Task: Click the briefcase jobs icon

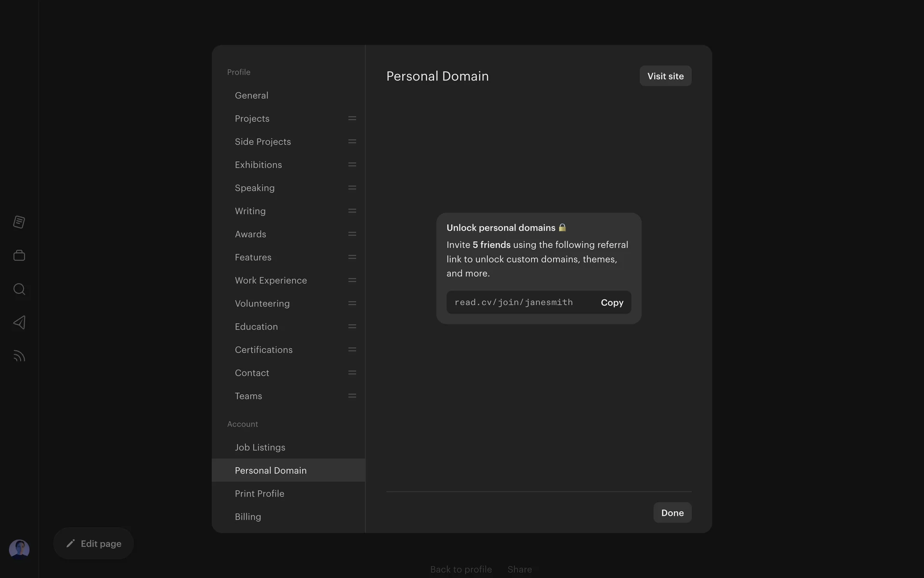Action: point(19,255)
